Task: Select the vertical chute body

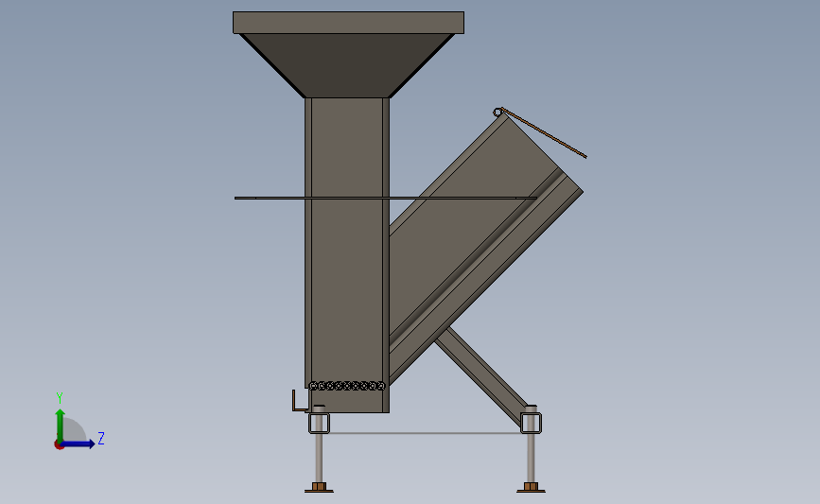Action: pos(347,255)
